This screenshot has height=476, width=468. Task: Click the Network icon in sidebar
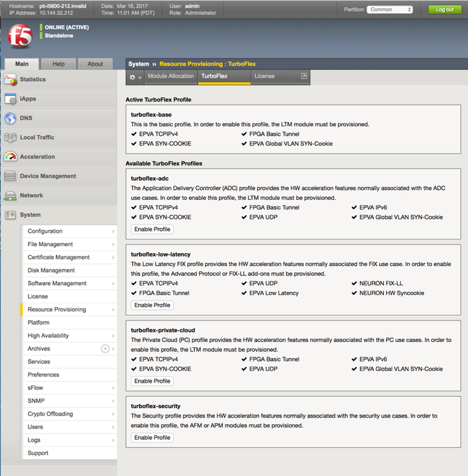pos(10,195)
